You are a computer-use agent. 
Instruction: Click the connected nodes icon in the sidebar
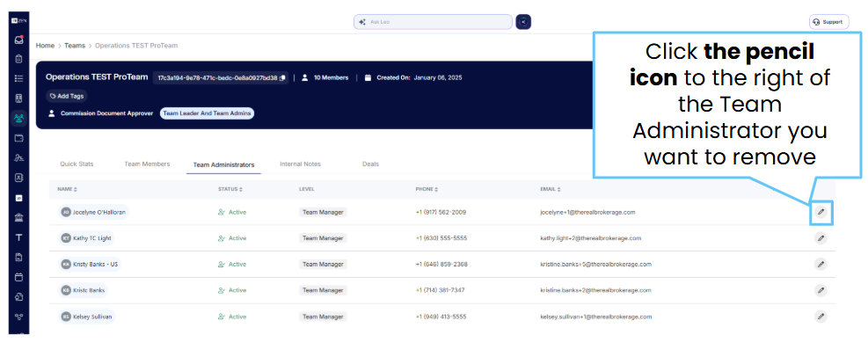[18, 317]
